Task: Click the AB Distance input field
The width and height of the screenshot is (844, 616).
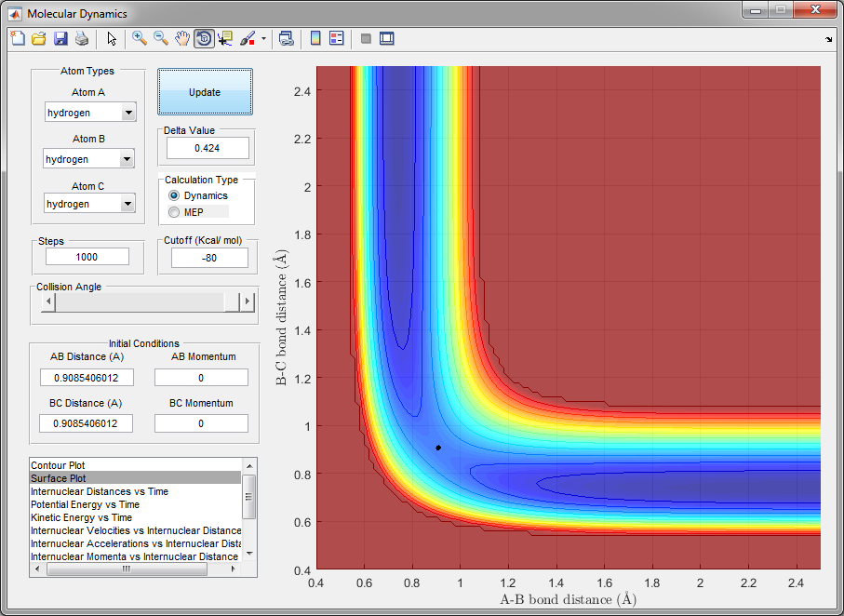Action: 87,378
